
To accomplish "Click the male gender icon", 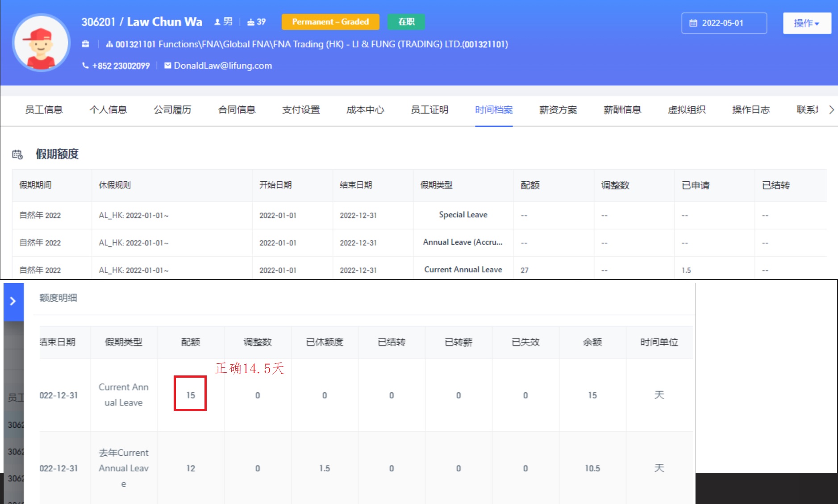I will pyautogui.click(x=217, y=22).
